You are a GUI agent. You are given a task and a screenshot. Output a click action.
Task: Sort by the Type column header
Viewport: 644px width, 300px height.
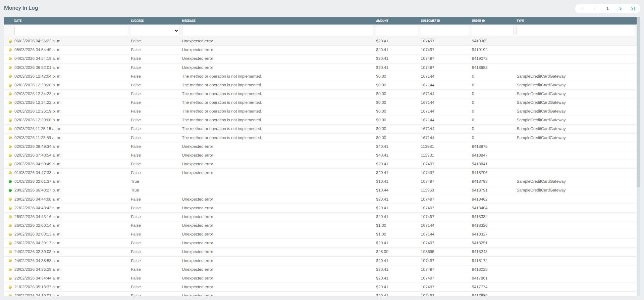(x=520, y=21)
